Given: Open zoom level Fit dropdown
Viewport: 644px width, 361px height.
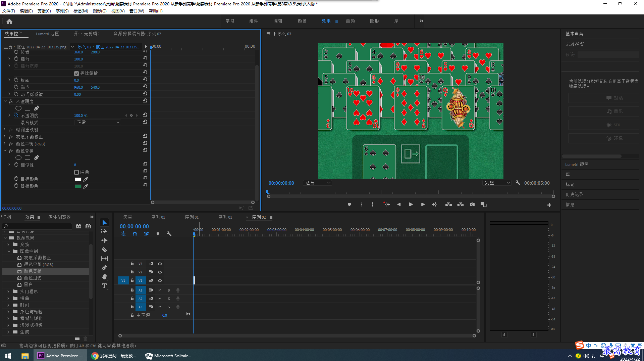Looking at the screenshot, I should click(x=317, y=183).
